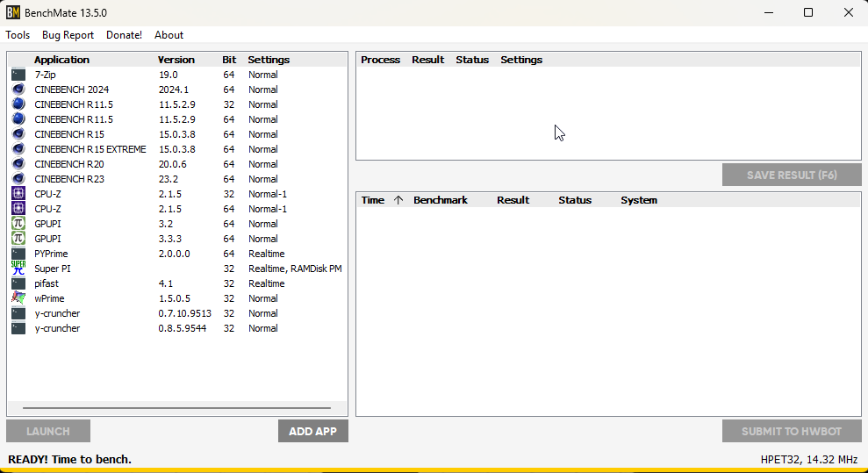
Task: Click the Donate! menu item
Action: click(124, 35)
